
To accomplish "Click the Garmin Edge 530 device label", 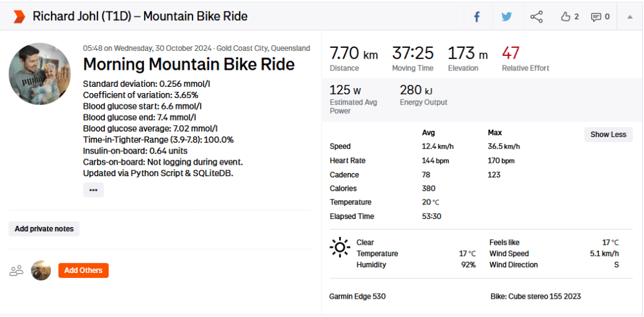I will 357,296.
